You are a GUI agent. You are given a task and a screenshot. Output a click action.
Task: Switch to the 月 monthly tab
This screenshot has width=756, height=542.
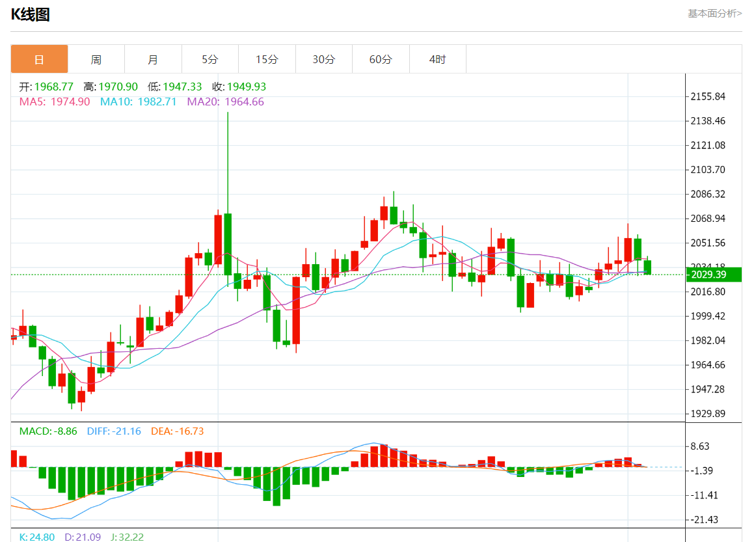point(154,59)
